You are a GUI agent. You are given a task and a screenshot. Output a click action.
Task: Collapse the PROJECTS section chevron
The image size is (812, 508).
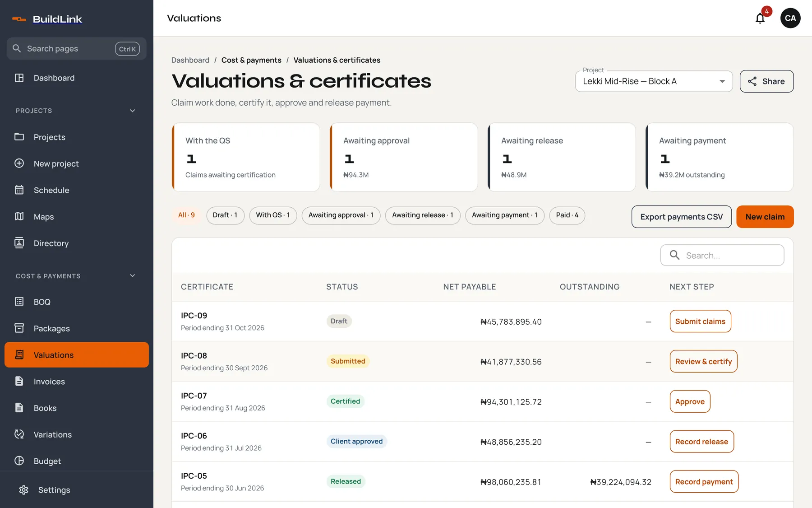133,111
